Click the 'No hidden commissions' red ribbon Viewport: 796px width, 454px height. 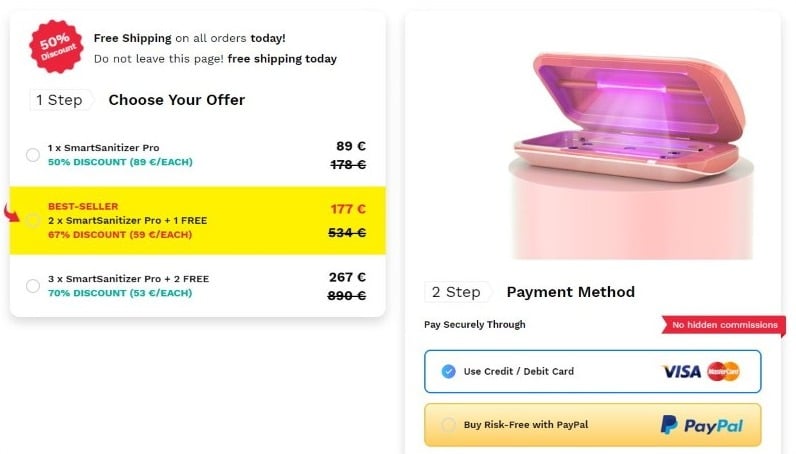click(724, 325)
